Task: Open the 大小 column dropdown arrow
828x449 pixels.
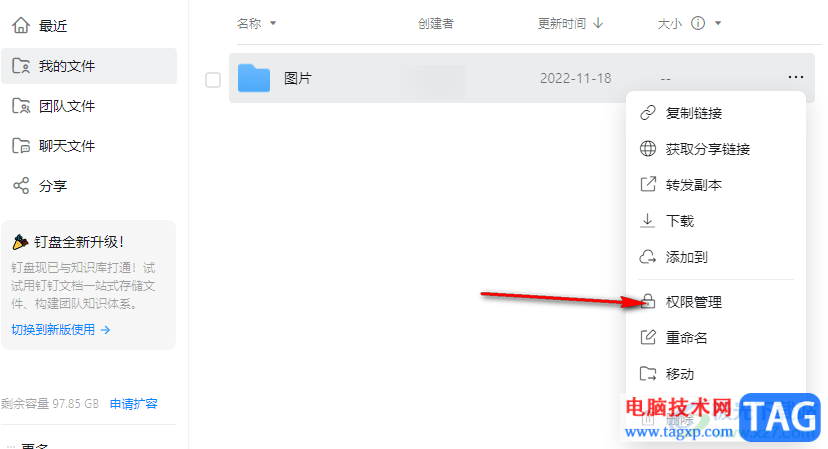Action: click(x=718, y=23)
